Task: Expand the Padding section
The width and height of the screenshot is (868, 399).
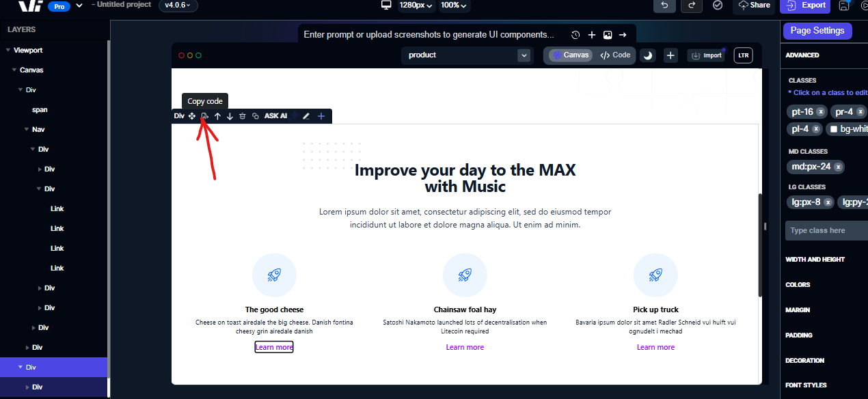Action: [799, 335]
